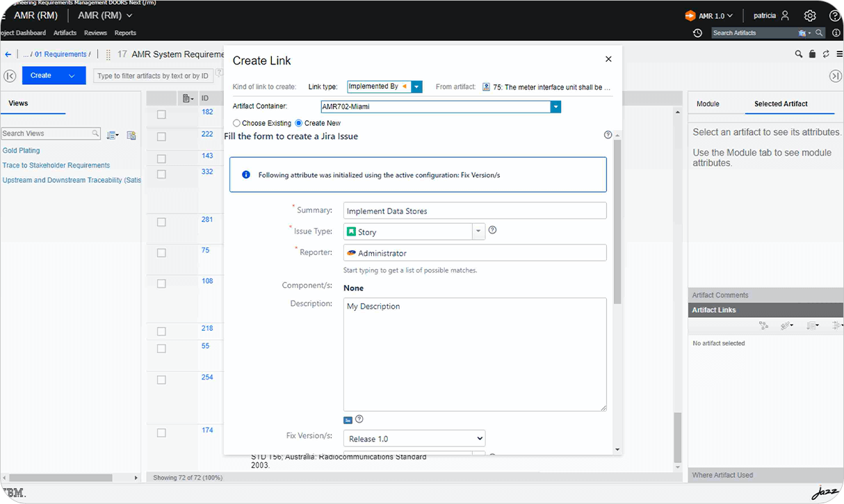The width and height of the screenshot is (844, 504).
Task: Open the AMR 1.0 configuration dropdown
Action: [x=729, y=15]
